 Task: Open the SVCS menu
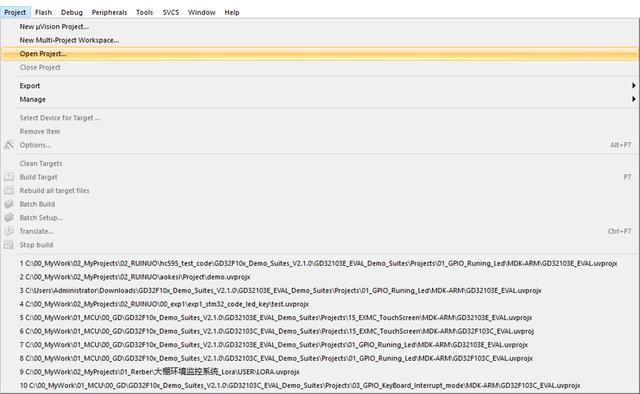click(x=171, y=12)
